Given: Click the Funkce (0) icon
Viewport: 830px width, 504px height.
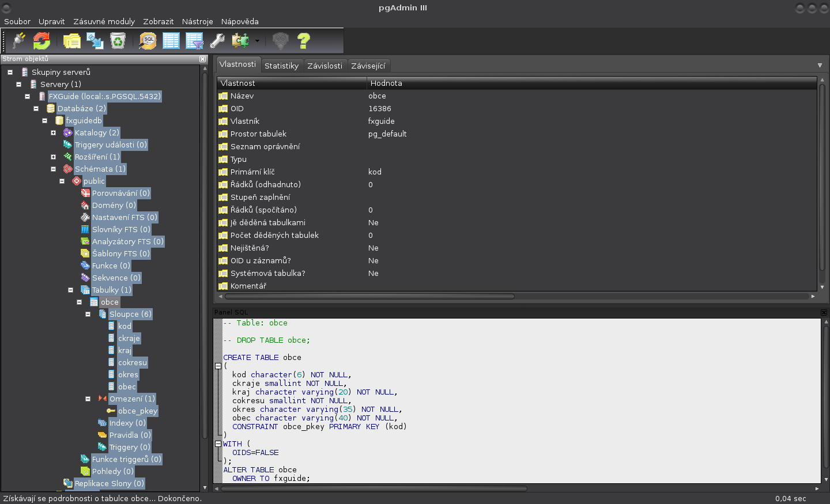Looking at the screenshot, I should [85, 266].
